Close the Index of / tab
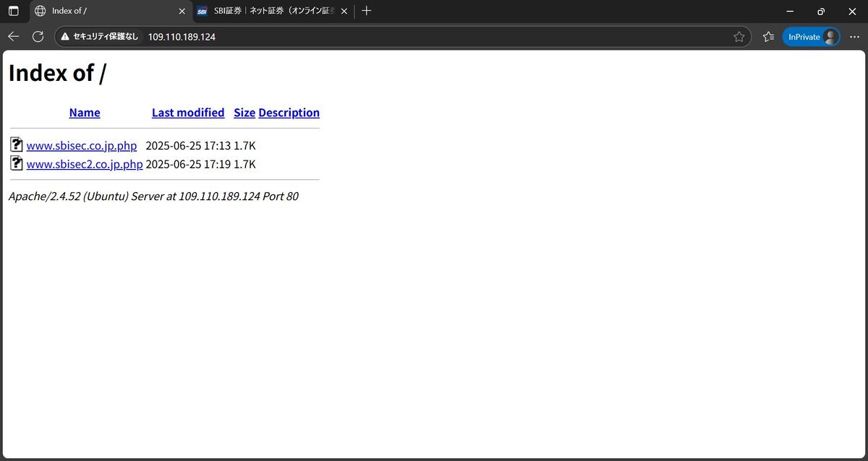 point(182,11)
